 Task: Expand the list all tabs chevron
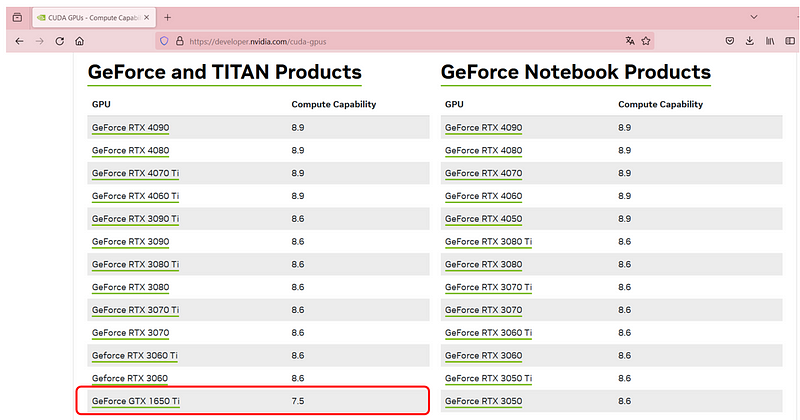(754, 17)
